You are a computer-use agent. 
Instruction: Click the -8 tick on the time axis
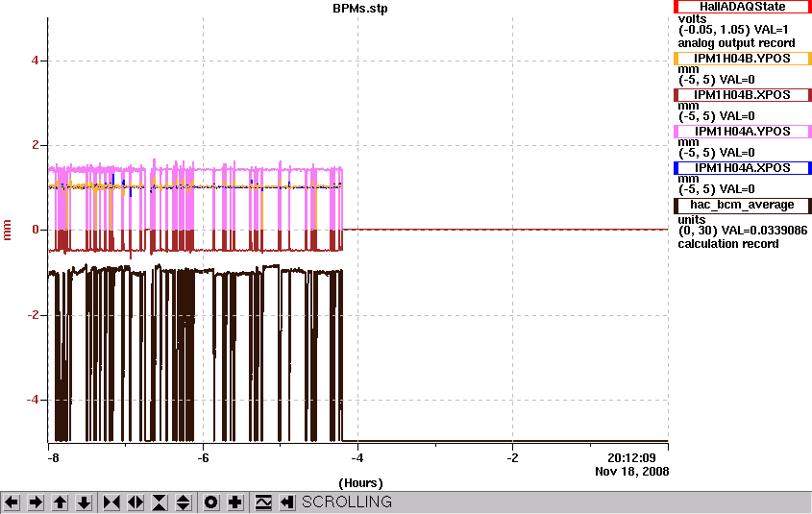[53, 458]
